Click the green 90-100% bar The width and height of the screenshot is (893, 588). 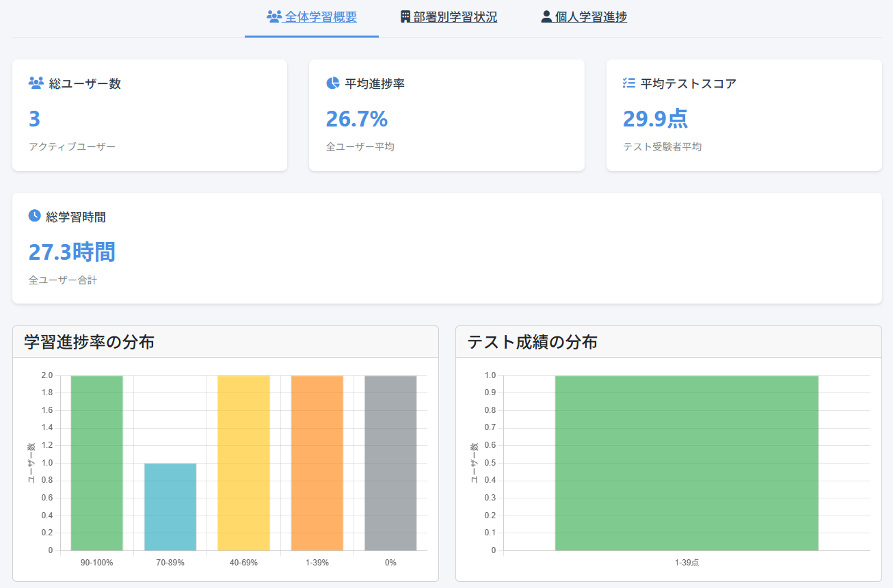click(96, 463)
